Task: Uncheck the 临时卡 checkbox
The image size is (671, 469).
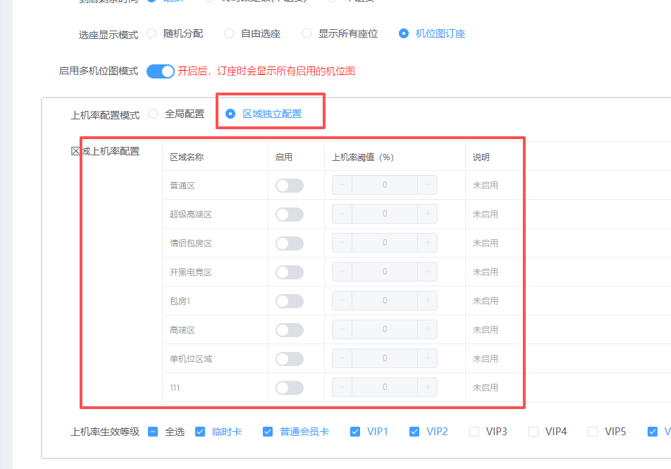Action: point(200,432)
